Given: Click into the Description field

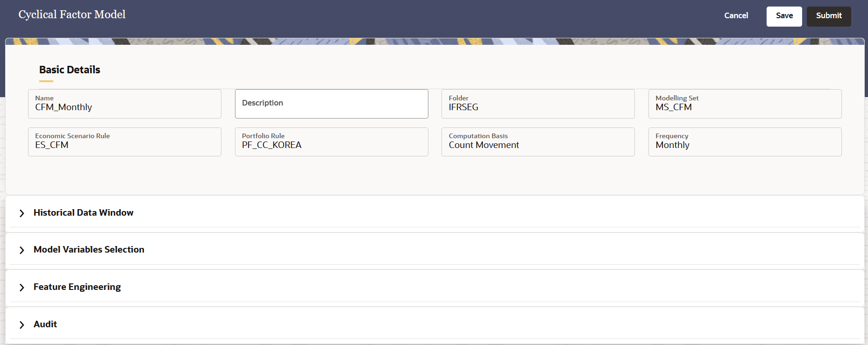Looking at the screenshot, I should point(331,104).
